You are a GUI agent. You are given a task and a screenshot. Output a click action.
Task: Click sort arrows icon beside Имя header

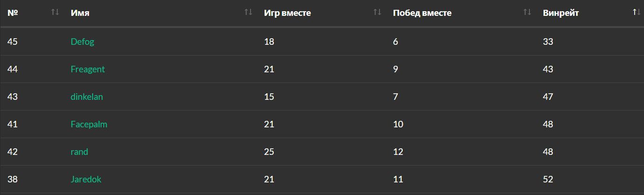point(248,13)
